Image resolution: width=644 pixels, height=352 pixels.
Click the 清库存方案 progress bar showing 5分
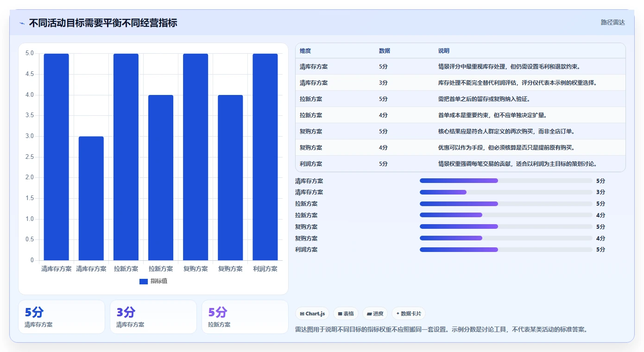[506, 181]
